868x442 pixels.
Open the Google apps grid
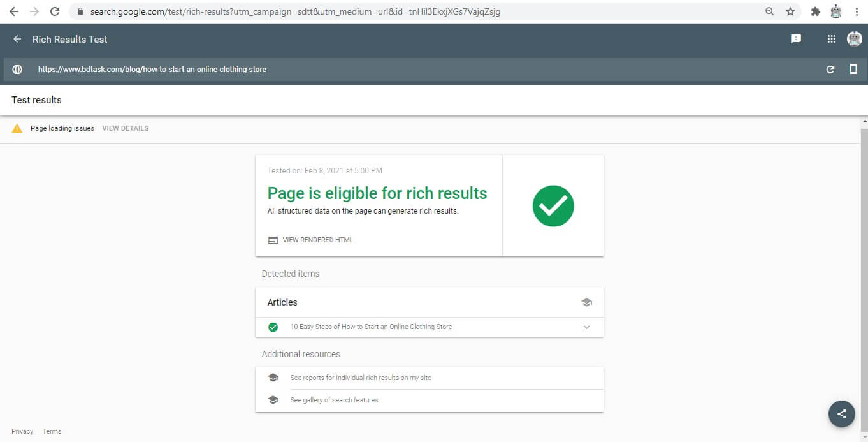(831, 39)
